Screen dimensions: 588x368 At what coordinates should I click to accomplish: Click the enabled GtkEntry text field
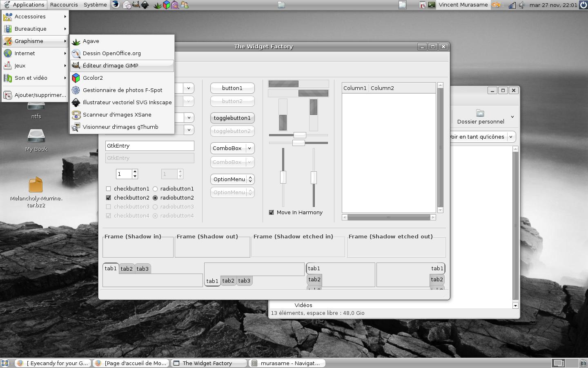[150, 146]
